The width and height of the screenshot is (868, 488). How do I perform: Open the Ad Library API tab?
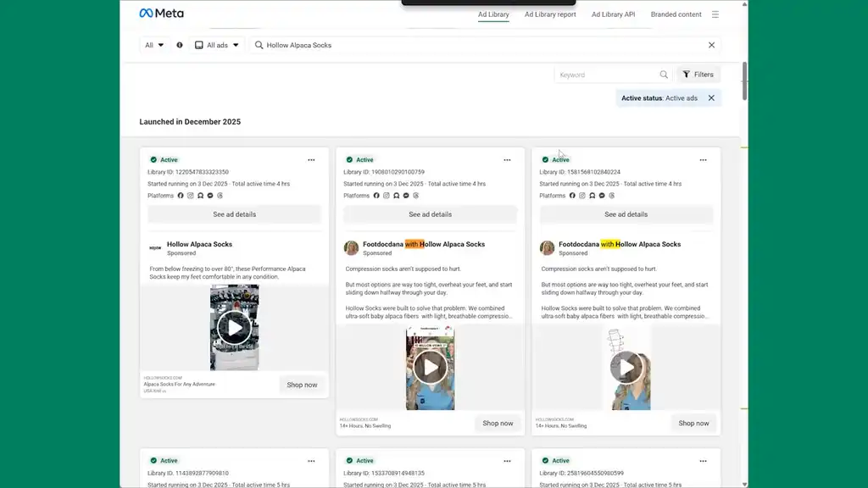coord(614,14)
